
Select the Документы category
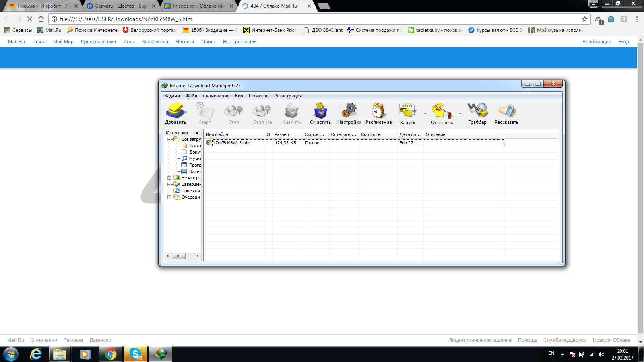tap(191, 152)
